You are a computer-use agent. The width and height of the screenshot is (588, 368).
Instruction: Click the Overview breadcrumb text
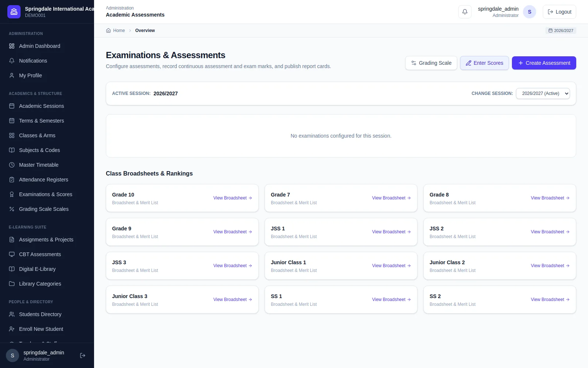145,31
